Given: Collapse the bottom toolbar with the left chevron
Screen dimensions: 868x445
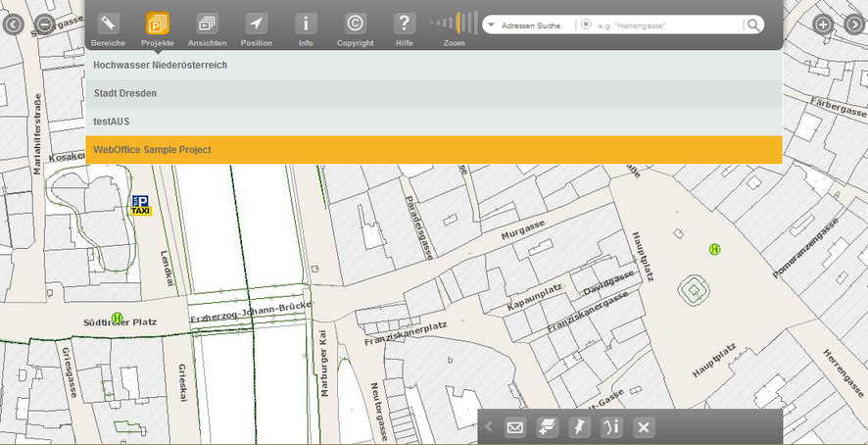Looking at the screenshot, I should [489, 426].
